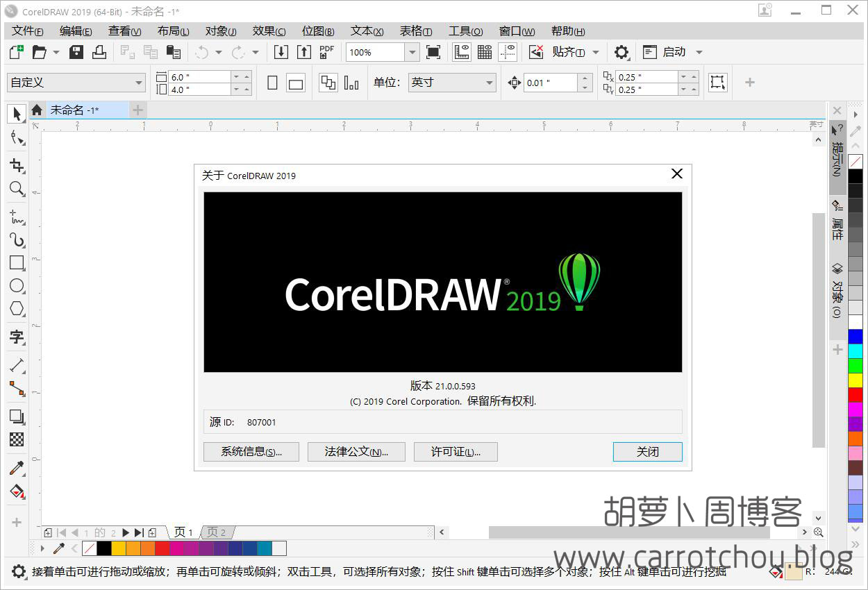The image size is (868, 590).
Task: Select the Pick tool in the toolbox
Action: 17,114
